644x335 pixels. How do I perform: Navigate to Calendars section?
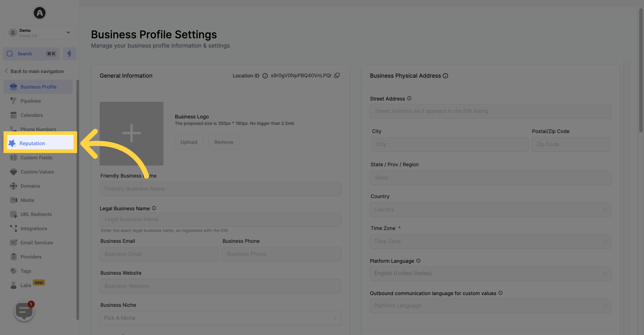[31, 115]
